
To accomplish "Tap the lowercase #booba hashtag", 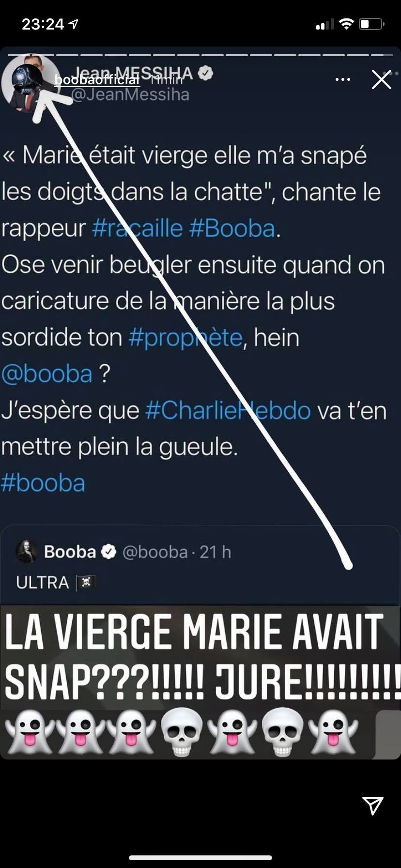I will point(43,483).
